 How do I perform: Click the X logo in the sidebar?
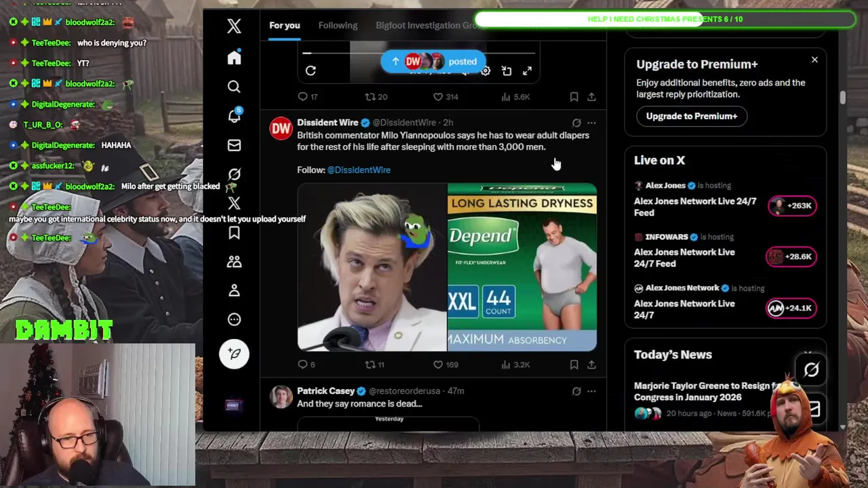pyautogui.click(x=234, y=26)
